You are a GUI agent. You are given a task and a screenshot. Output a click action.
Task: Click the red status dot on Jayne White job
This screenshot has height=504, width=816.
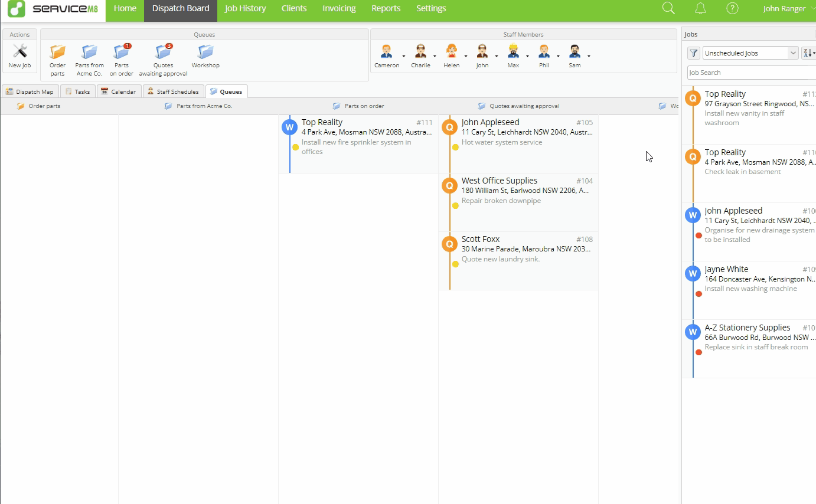tap(699, 294)
